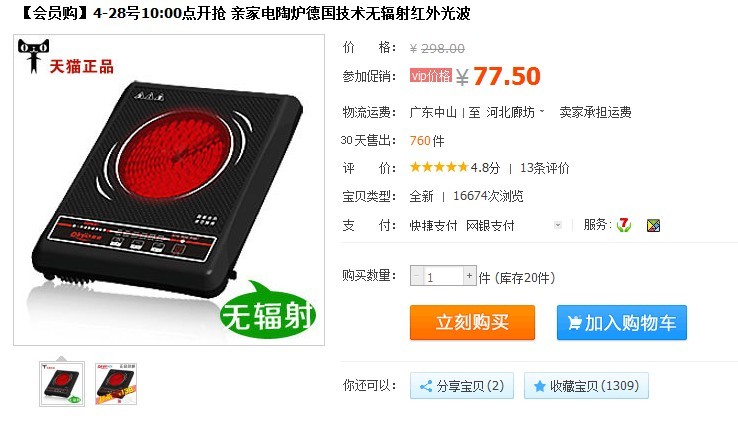Click the cart icon on 加入购物车
This screenshot has width=738, height=426.
574,323
